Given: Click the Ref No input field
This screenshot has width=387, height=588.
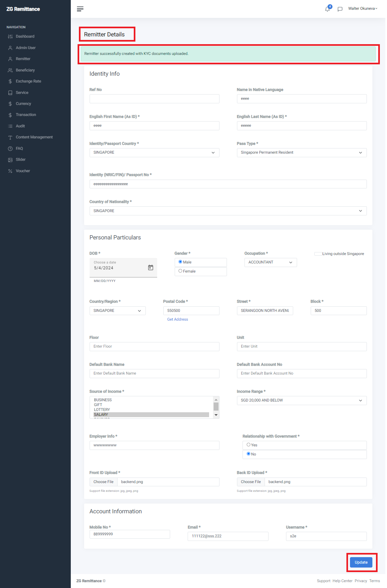Looking at the screenshot, I should point(154,99).
